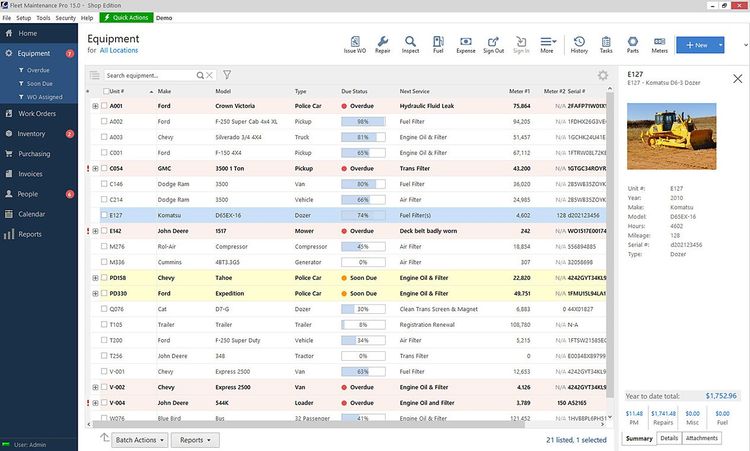The width and height of the screenshot is (750, 451).
Task: Check the box for unit A002
Action: [x=103, y=121]
